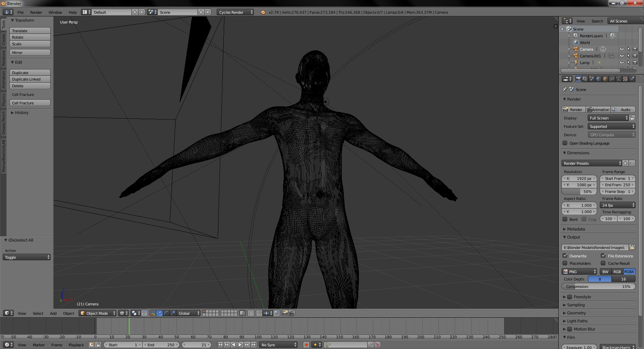This screenshot has width=644, height=349.
Task: Click the OpenGL render image camera icon
Action: coord(285,313)
